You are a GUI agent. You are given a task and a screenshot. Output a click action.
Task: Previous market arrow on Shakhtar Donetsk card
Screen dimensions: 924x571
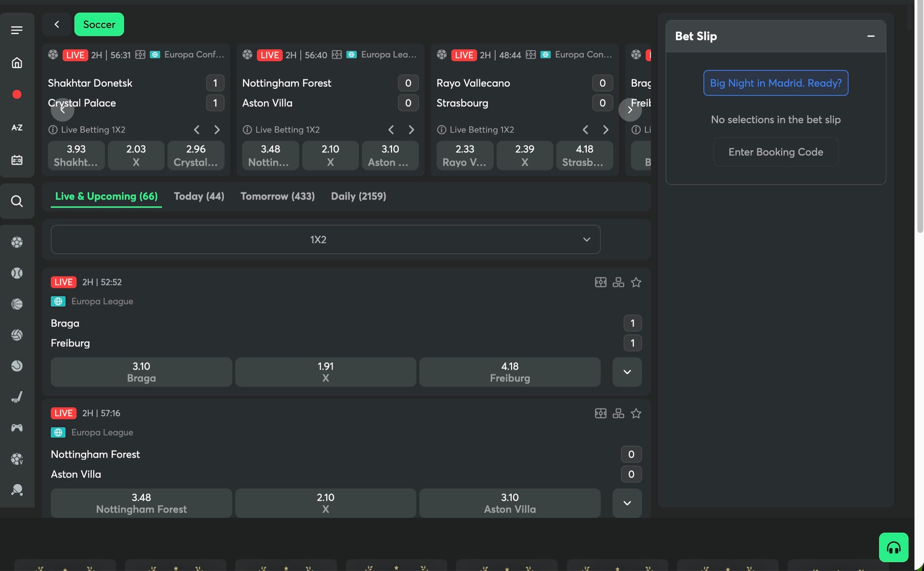click(x=197, y=130)
